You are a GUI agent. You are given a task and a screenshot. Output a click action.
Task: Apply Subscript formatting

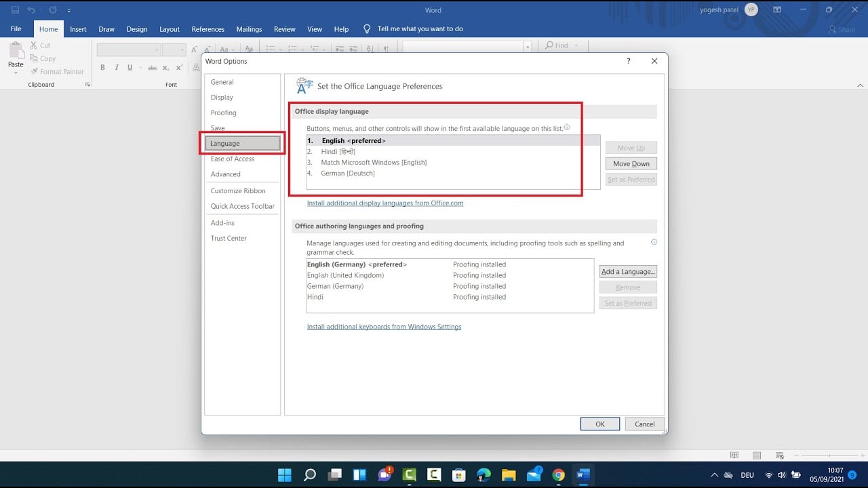(x=166, y=68)
